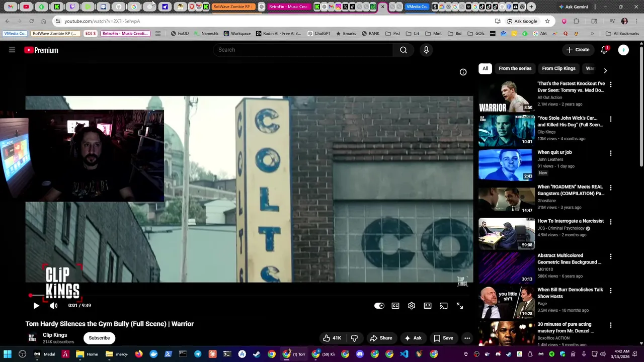
Task: Share the Warrior video
Action: click(381, 338)
